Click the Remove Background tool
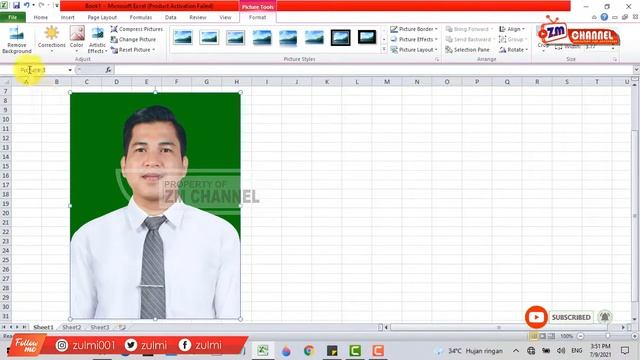 coord(16,40)
